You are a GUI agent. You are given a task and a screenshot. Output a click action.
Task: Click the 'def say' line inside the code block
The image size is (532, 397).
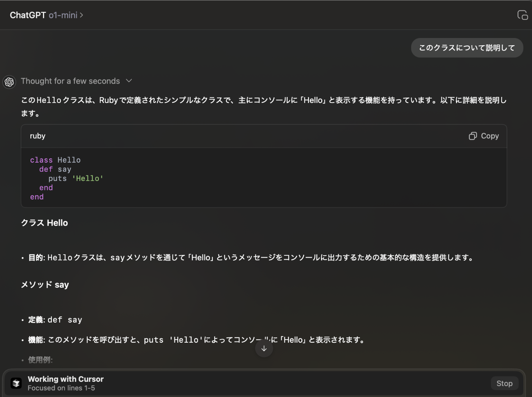(x=55, y=169)
